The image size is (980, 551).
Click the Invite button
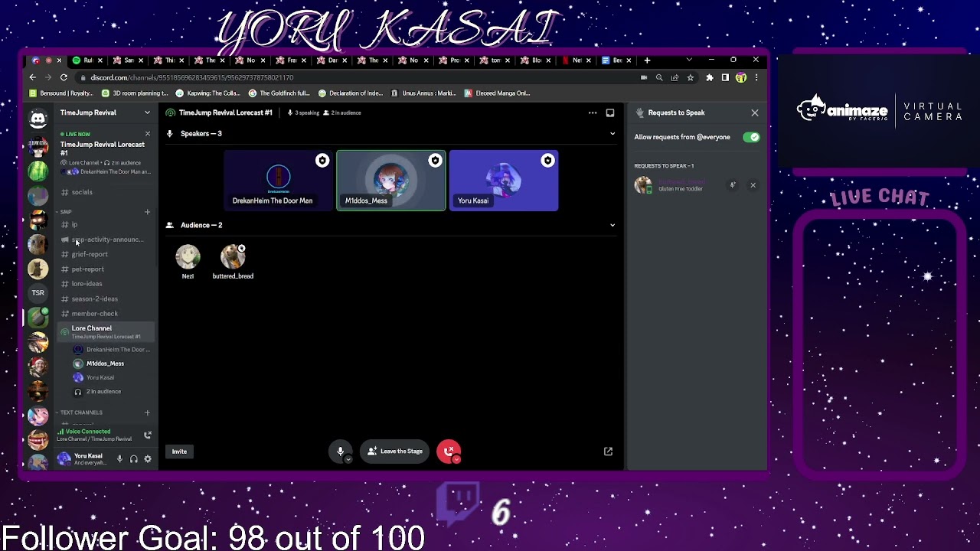click(179, 452)
